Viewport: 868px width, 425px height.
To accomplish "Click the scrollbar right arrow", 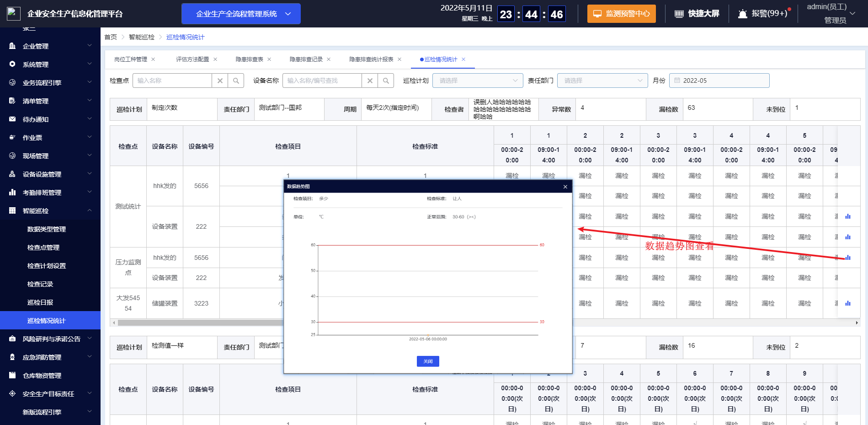I will pyautogui.click(x=857, y=323).
